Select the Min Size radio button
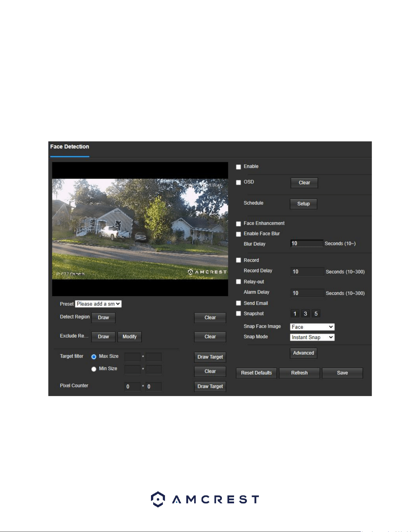This screenshot has width=411, height=532. (x=94, y=369)
